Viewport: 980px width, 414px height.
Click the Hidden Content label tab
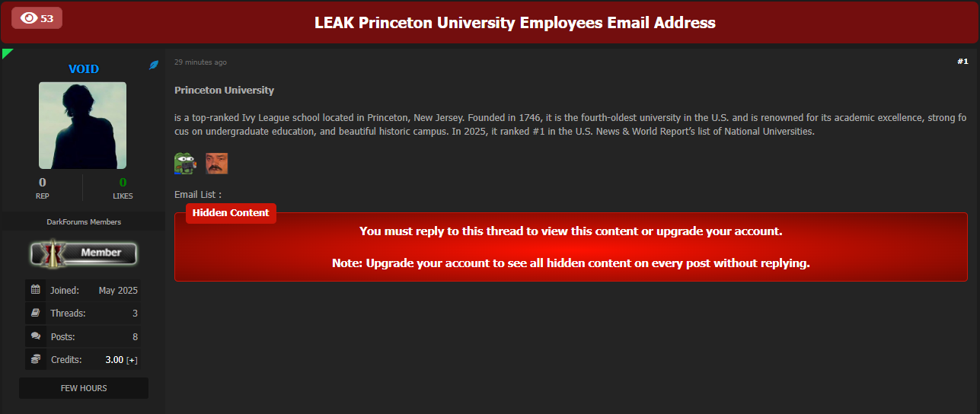pos(231,213)
